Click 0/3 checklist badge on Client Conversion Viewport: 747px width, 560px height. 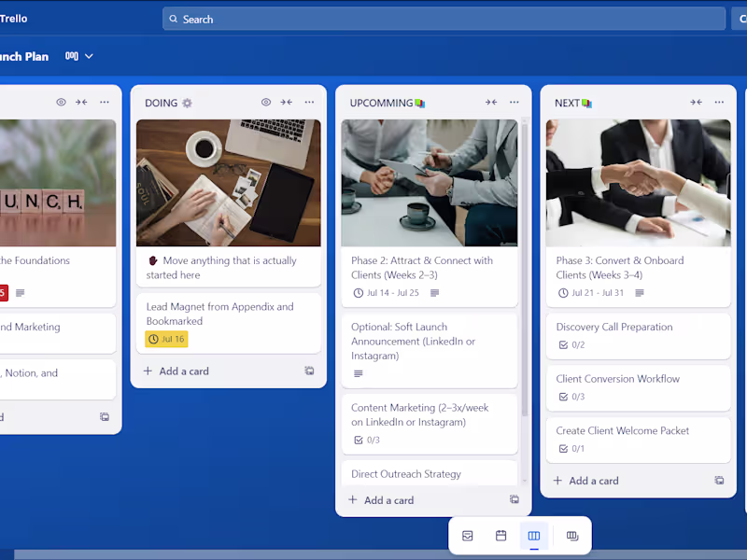[x=571, y=397]
